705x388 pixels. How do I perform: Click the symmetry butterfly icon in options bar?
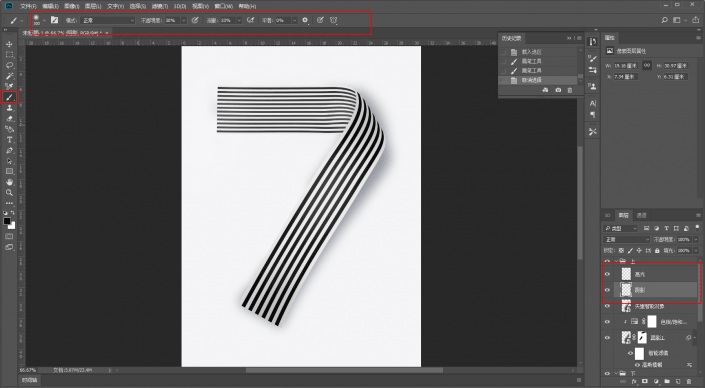point(334,20)
